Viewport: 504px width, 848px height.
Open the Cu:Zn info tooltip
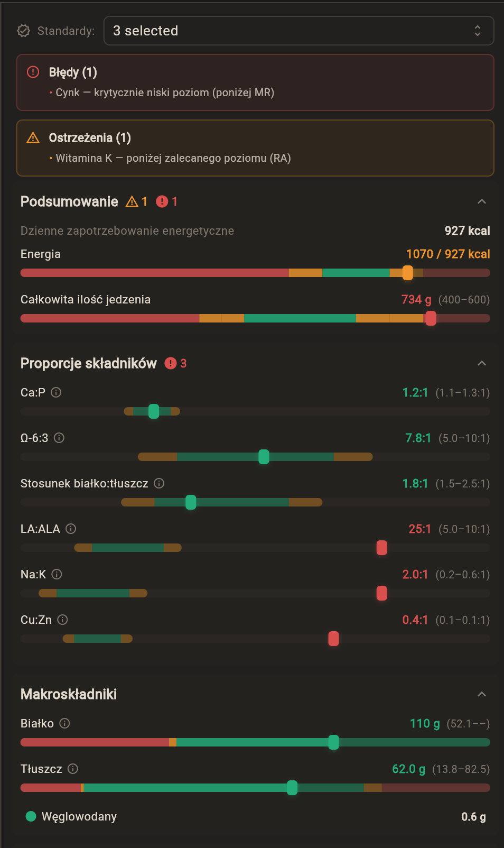[62, 620]
